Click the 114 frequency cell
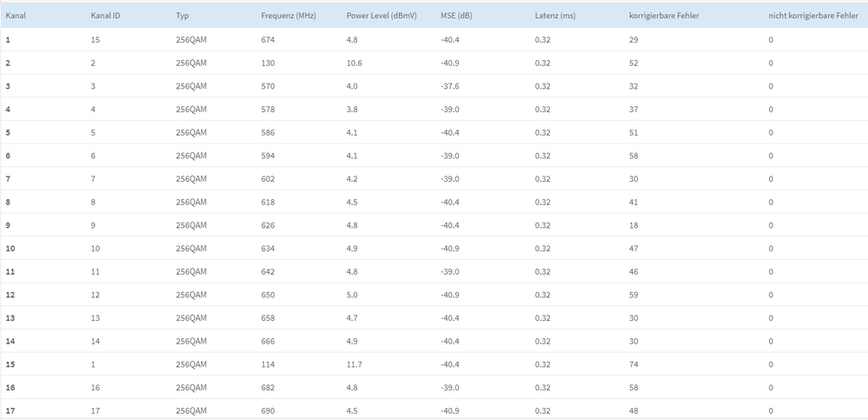The height and width of the screenshot is (420, 868). click(268, 364)
